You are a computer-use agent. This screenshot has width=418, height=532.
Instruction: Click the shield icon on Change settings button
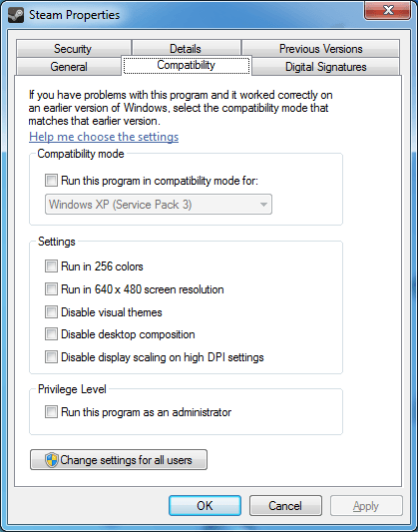(x=52, y=460)
